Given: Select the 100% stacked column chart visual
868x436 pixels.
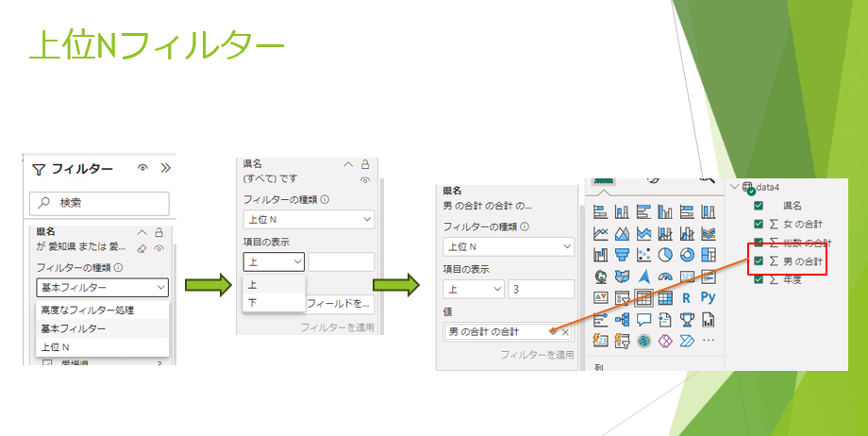Looking at the screenshot, I should pyautogui.click(x=708, y=211).
